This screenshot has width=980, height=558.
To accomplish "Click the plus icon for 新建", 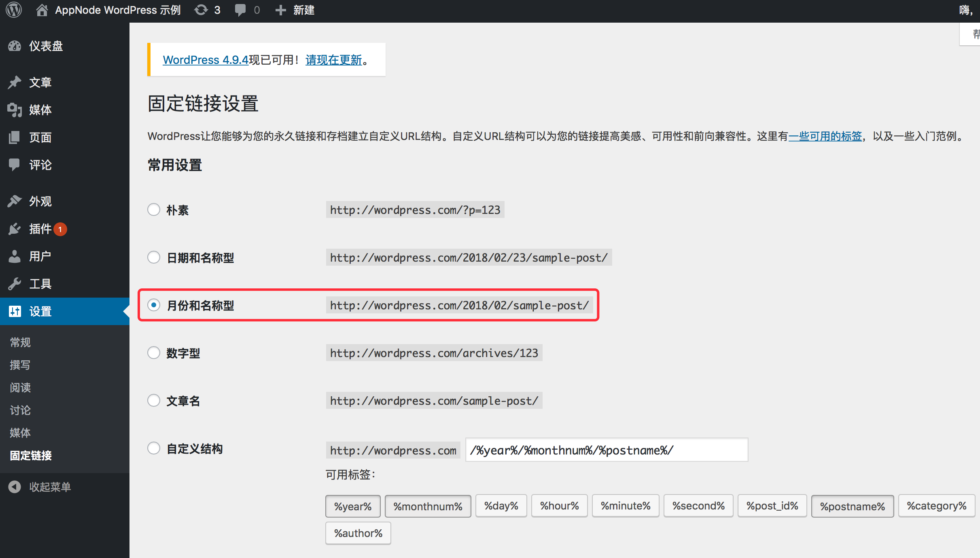I will [280, 10].
